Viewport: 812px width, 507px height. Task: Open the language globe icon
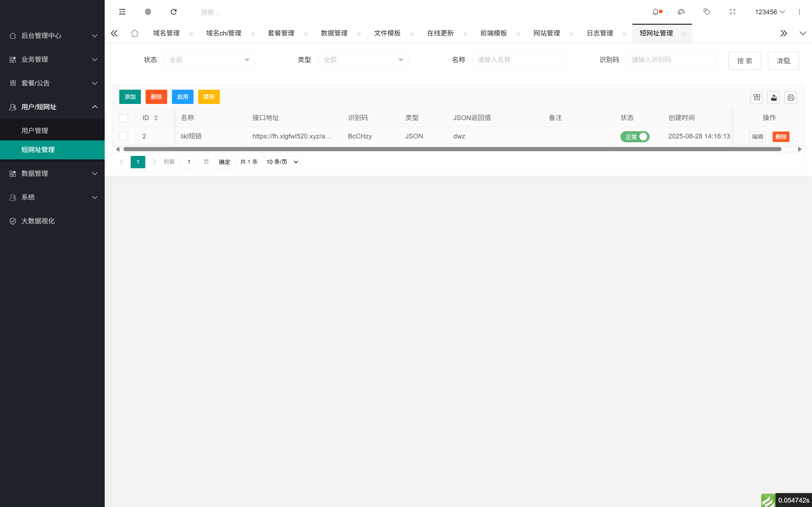(x=147, y=12)
